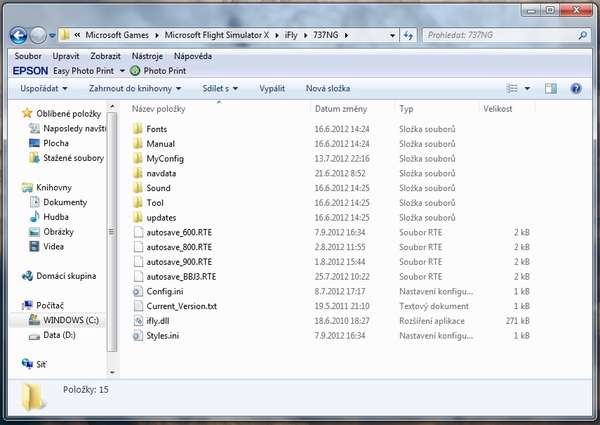This screenshot has height=425, width=600.
Task: Open Hudba library
Action: (56, 217)
